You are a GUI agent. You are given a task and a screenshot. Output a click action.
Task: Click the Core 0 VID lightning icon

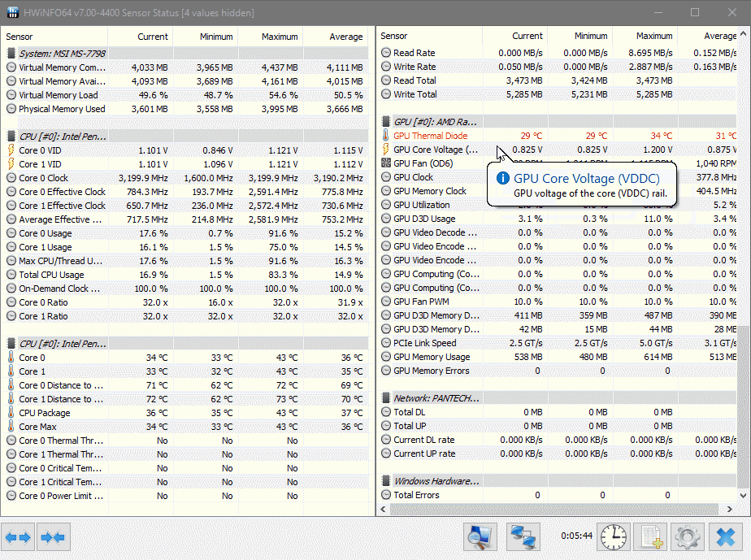(x=11, y=150)
